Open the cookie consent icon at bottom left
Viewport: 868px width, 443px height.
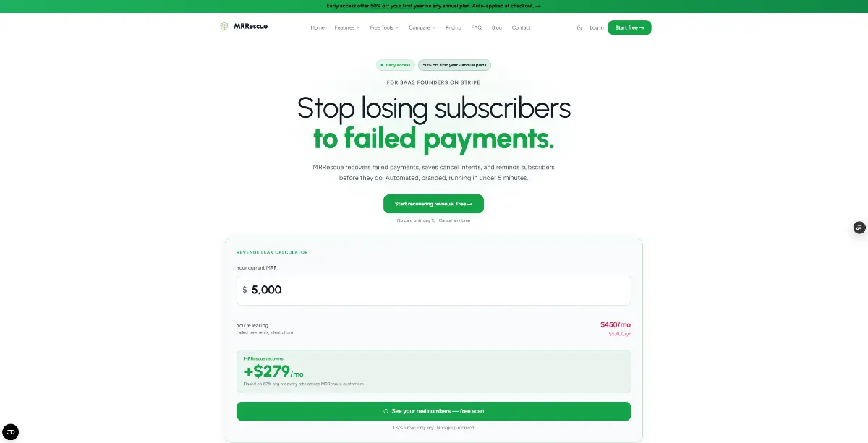click(x=10, y=432)
